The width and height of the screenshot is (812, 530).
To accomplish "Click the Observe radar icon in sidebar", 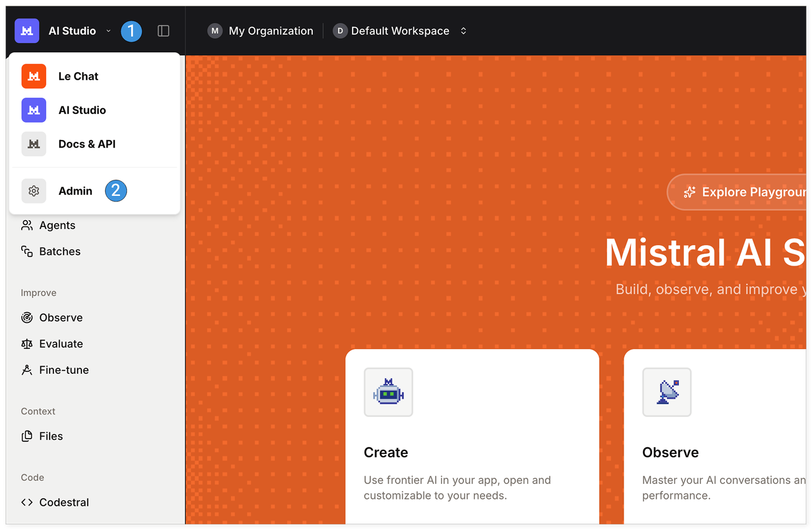I will 27,317.
